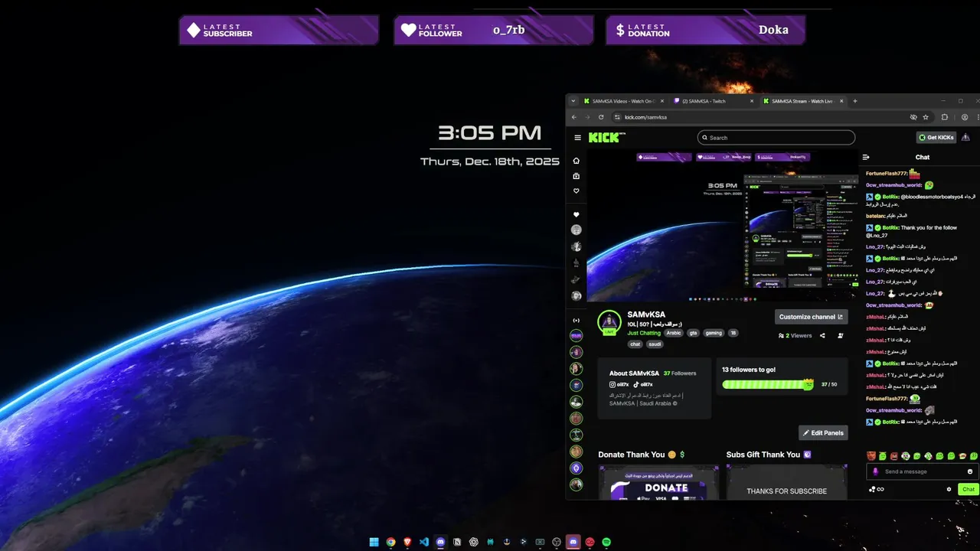Select the gaming tag
Screen dimensions: 980x551
click(714, 333)
